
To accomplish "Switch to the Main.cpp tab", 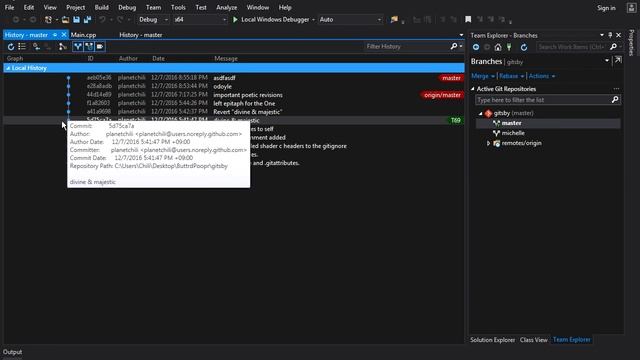I will (83, 35).
